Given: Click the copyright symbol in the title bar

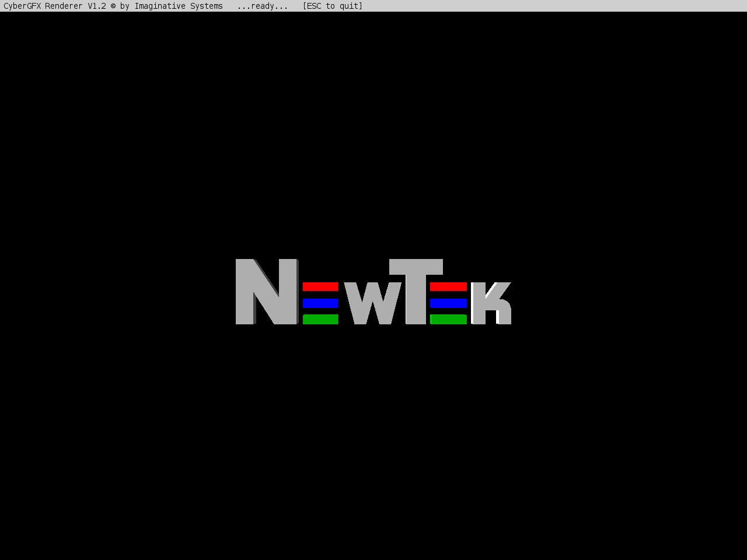Looking at the screenshot, I should pyautogui.click(x=114, y=6).
